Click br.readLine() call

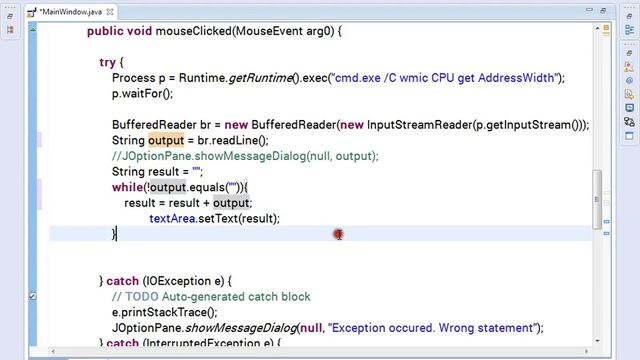click(233, 140)
